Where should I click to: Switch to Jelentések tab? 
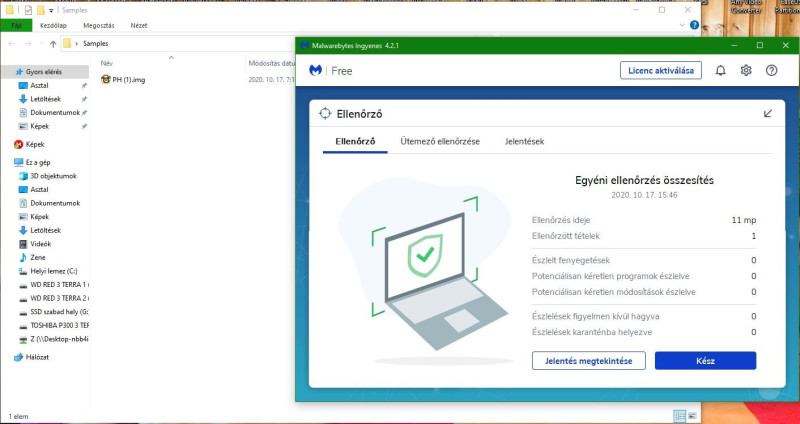pyautogui.click(x=524, y=141)
